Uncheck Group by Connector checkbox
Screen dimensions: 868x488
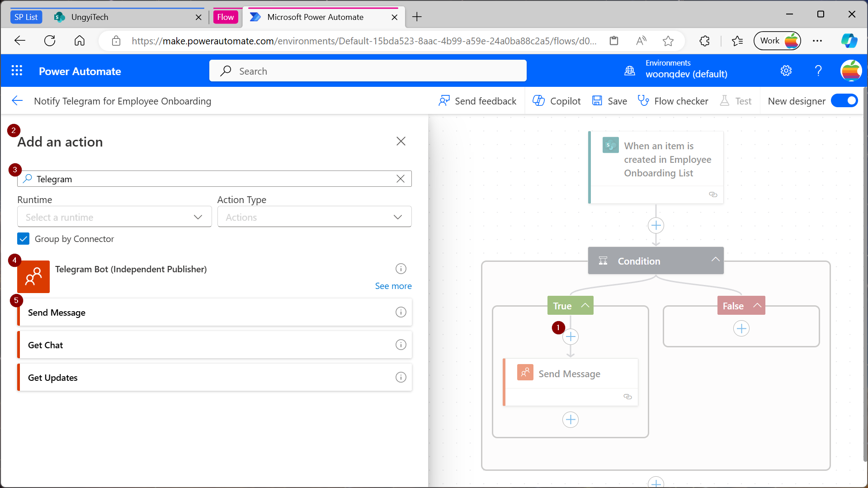[x=24, y=238]
